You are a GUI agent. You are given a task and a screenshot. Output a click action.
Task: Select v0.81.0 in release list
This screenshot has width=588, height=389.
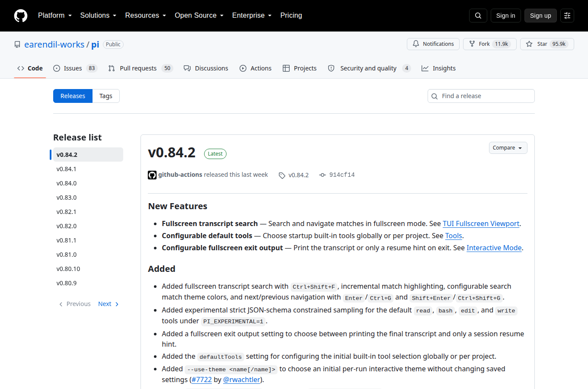pyautogui.click(x=88, y=255)
